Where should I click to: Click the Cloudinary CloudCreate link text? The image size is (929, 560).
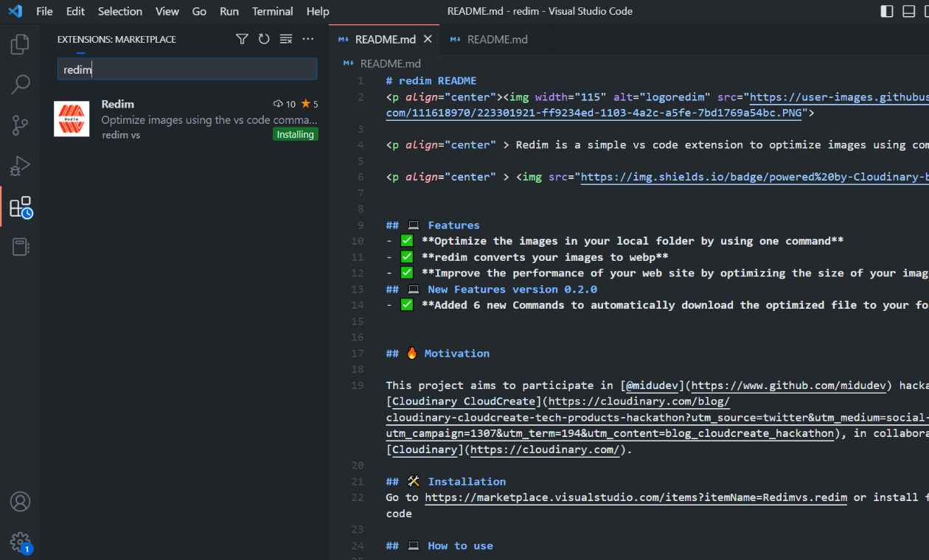[464, 402]
